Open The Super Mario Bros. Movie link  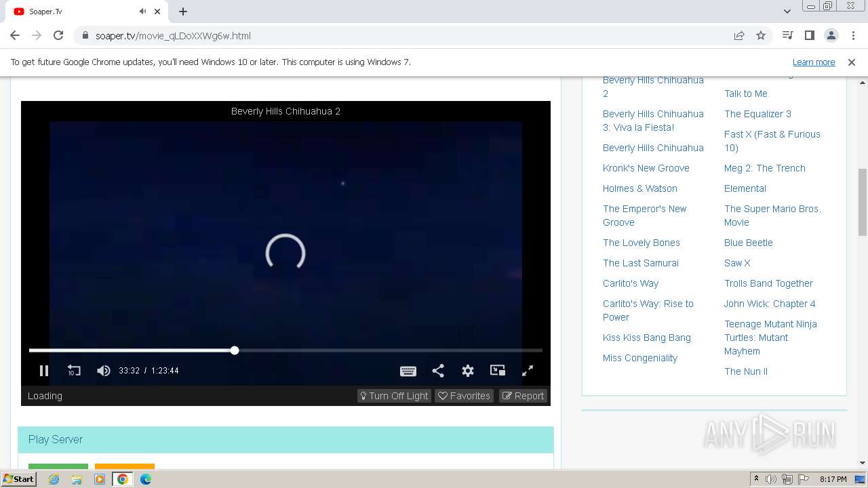click(x=772, y=216)
